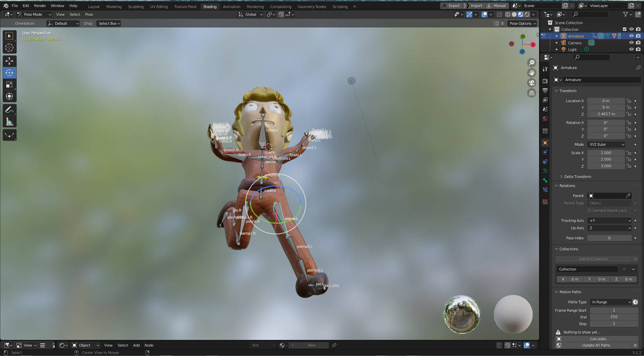Hide Light in viewport via eye icon
Viewport: 644px width, 356px height.
pyautogui.click(x=631, y=49)
